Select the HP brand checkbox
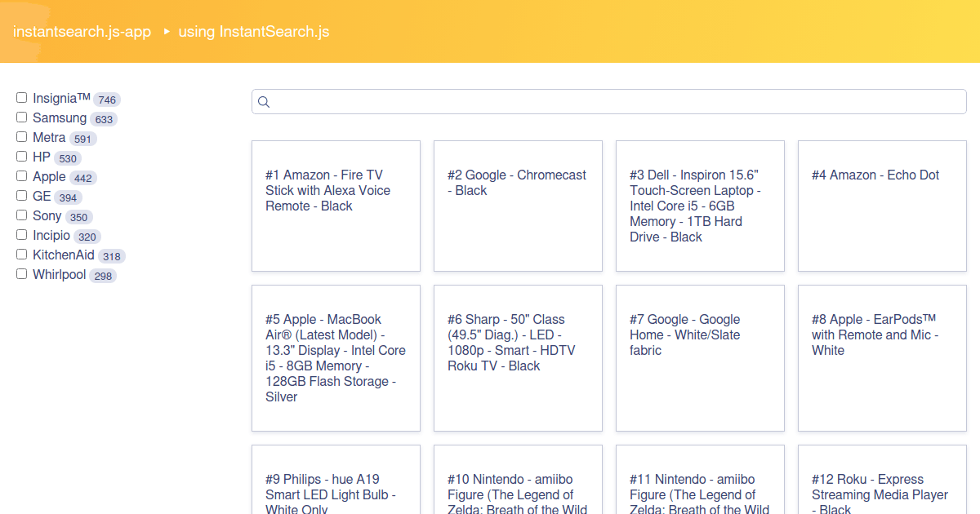This screenshot has height=514, width=980. tap(22, 157)
